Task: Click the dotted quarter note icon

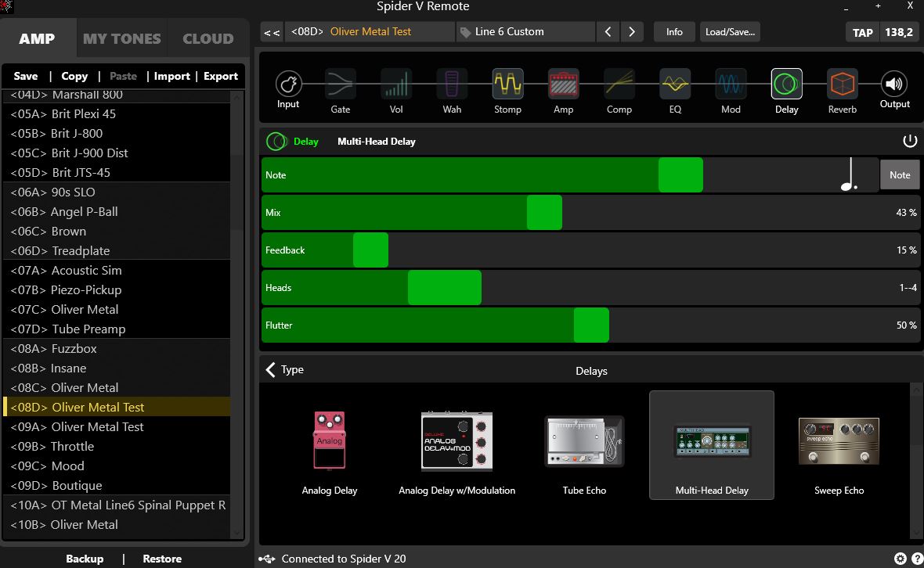Action: tap(849, 174)
